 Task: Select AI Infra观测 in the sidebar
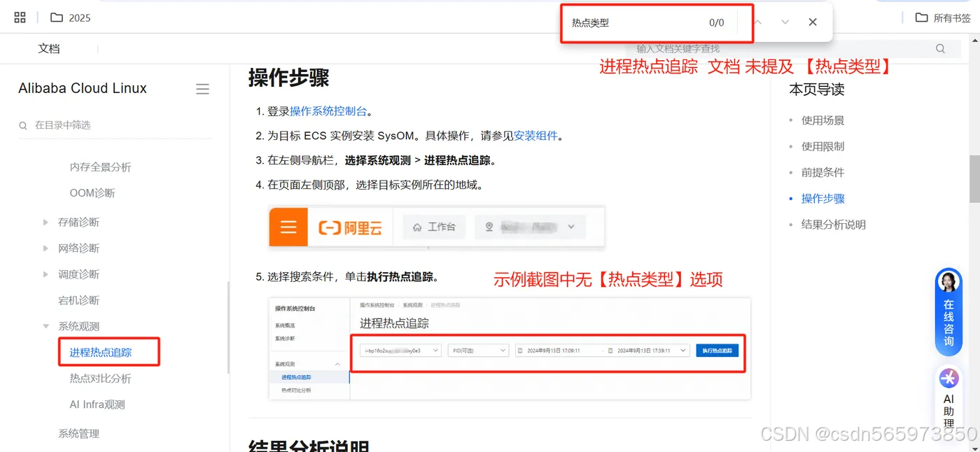coord(97,404)
